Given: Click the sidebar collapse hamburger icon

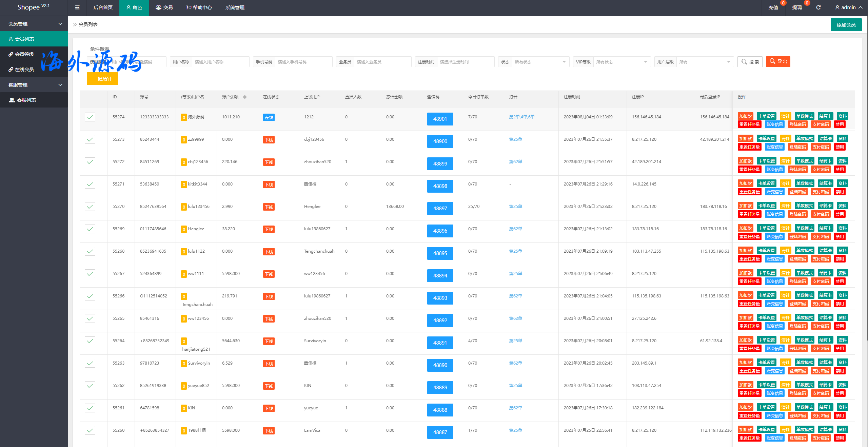Looking at the screenshot, I should coord(77,7).
